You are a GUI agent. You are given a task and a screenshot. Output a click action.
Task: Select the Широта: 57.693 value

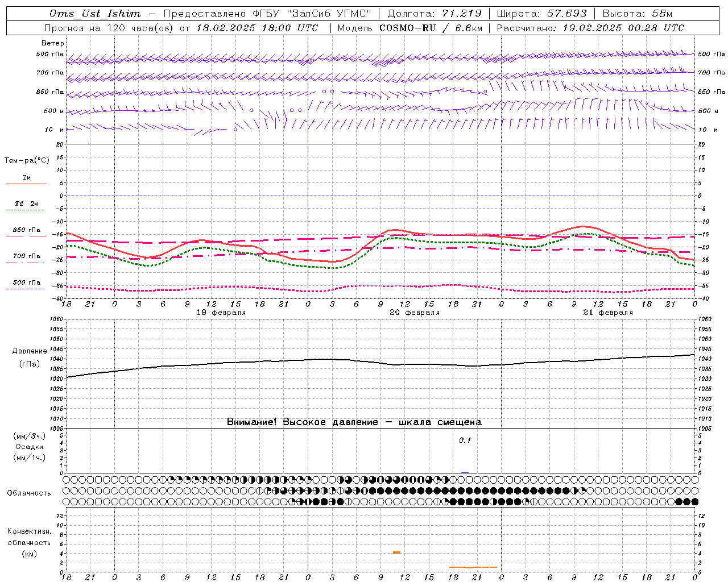[x=541, y=14]
